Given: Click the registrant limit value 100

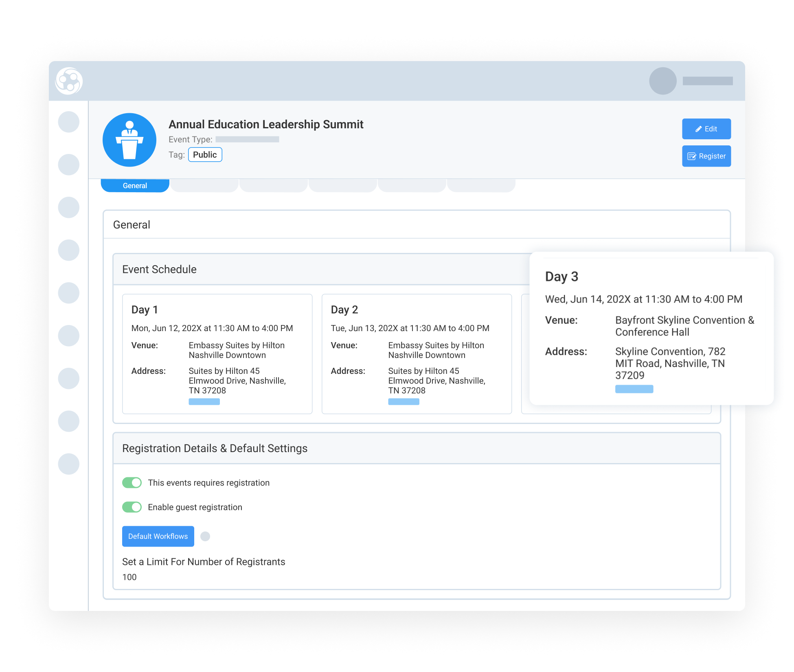Looking at the screenshot, I should pos(129,577).
